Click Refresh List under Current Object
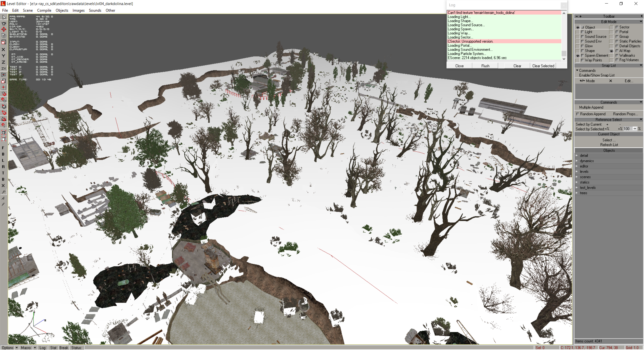644x350 pixels. pyautogui.click(x=609, y=145)
